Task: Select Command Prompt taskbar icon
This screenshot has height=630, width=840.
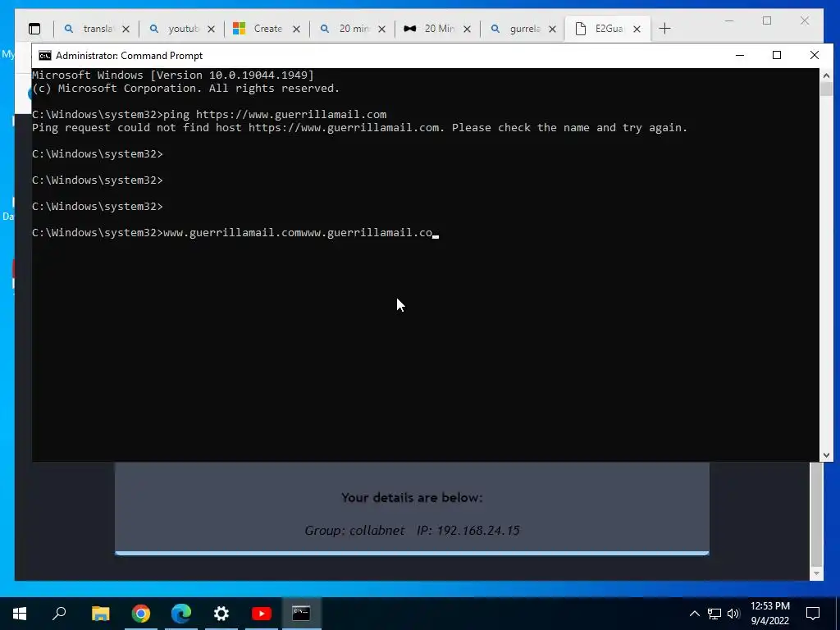Action: (301, 614)
